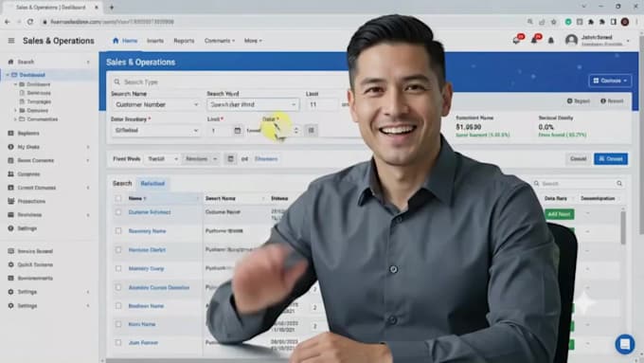This screenshot has width=644, height=363.
Task: Open the hamburger menu beside Sales & Operations
Action: (x=11, y=41)
